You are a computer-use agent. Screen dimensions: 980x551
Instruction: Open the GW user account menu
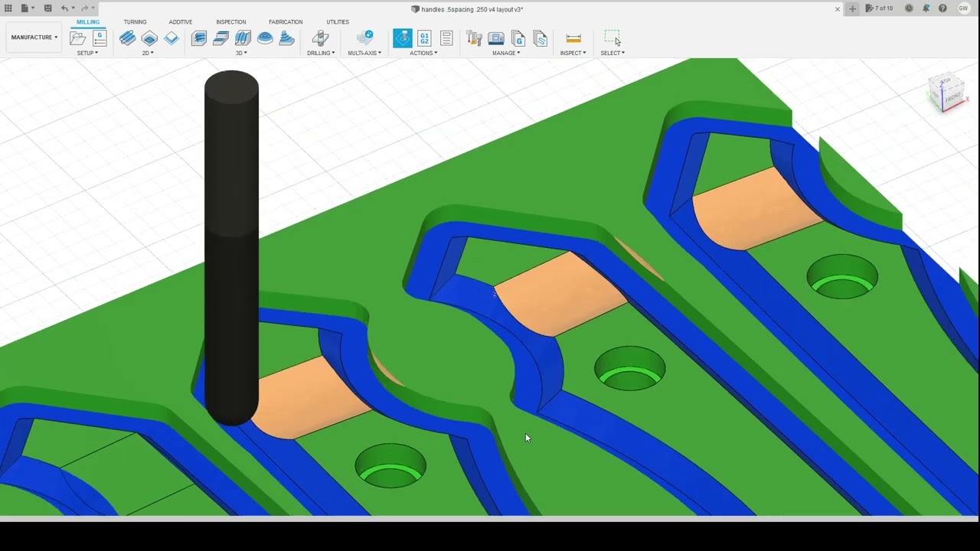pyautogui.click(x=964, y=8)
